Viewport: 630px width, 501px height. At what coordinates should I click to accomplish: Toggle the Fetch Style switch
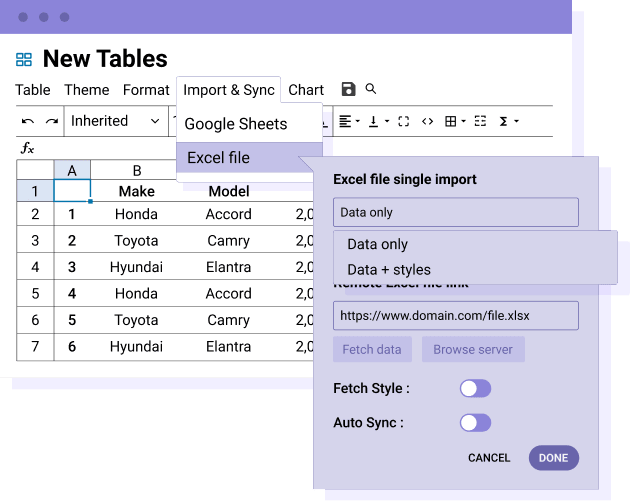[x=475, y=388]
